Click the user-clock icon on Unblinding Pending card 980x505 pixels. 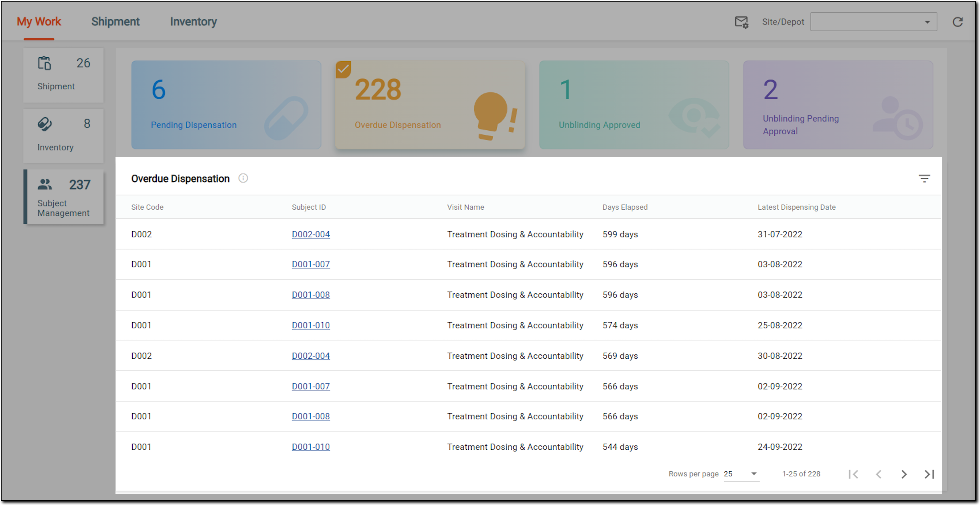pyautogui.click(x=898, y=118)
